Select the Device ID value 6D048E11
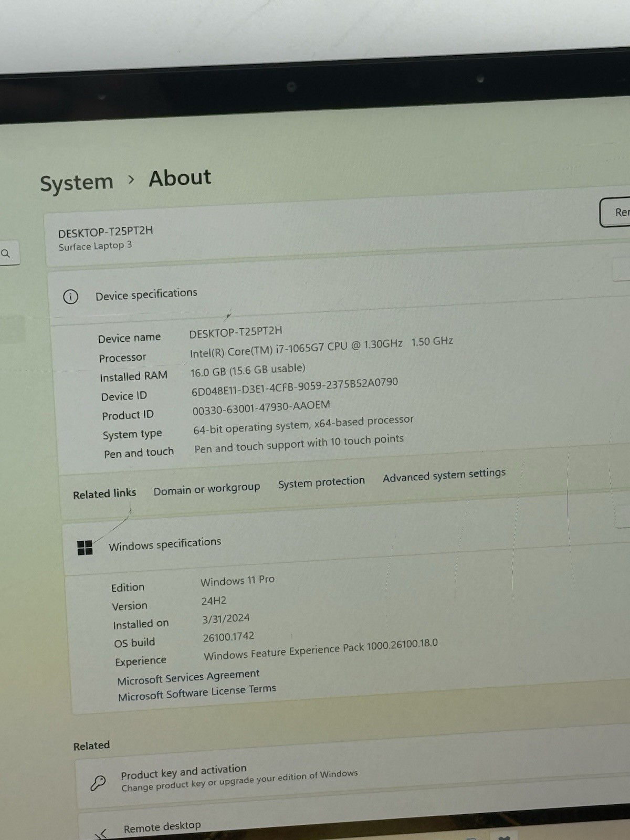630x840 pixels. point(295,386)
